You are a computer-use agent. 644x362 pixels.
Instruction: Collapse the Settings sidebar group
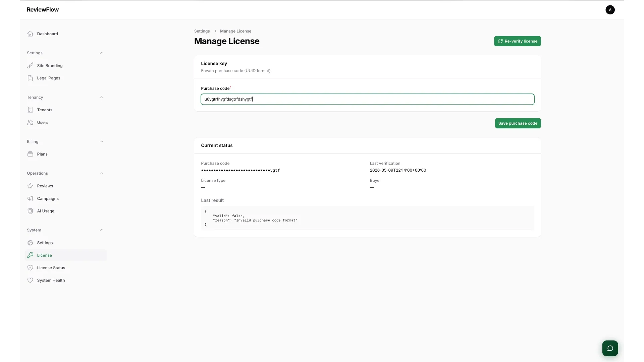(x=102, y=53)
